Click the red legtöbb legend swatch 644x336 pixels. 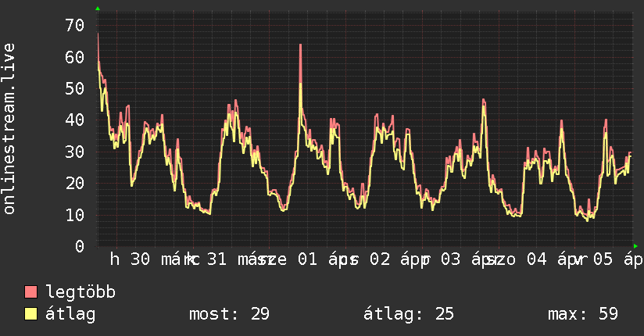[x=30, y=291]
